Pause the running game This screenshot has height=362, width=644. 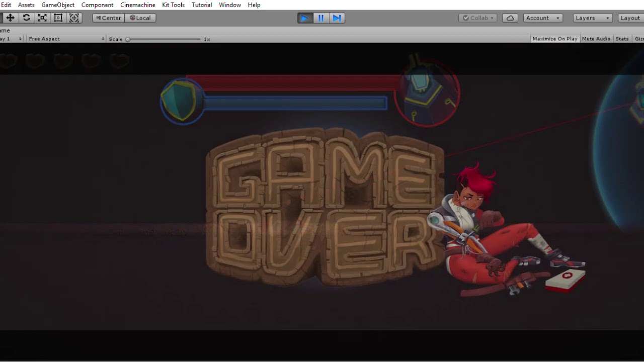[x=321, y=18]
